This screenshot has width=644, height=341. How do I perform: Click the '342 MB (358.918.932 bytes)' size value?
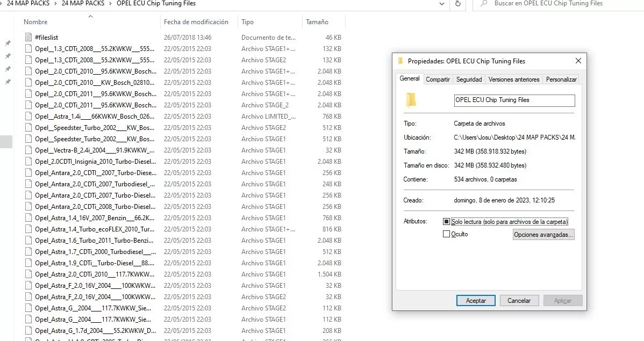pyautogui.click(x=490, y=151)
